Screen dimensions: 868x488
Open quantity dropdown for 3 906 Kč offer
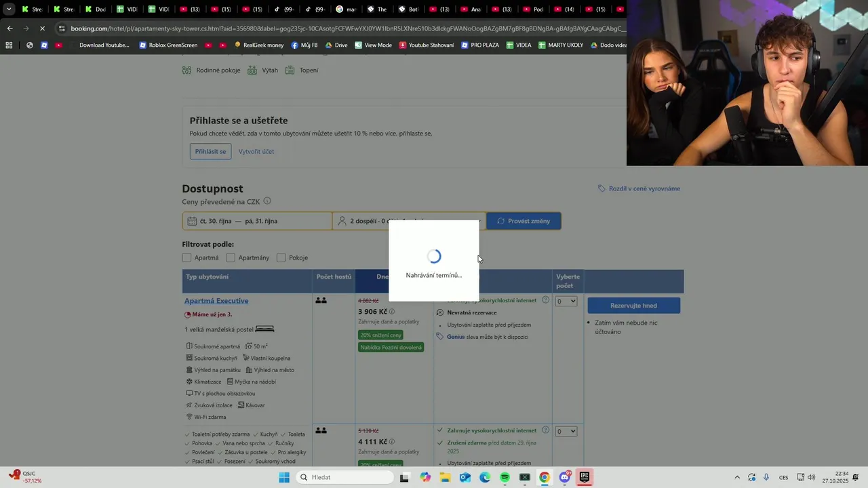coord(566,301)
